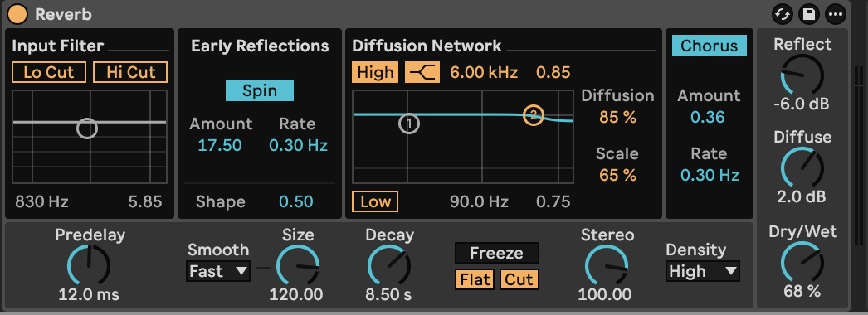The width and height of the screenshot is (868, 315).
Task: Enable the Hi Cut input filter
Action: (x=130, y=72)
